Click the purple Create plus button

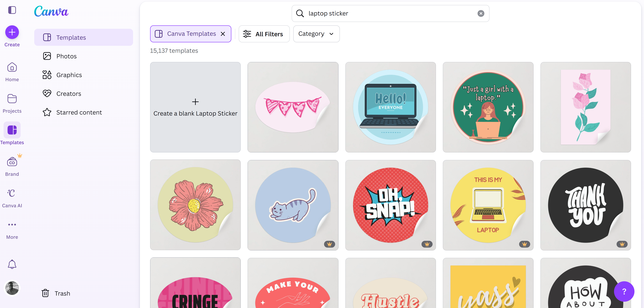click(x=12, y=32)
